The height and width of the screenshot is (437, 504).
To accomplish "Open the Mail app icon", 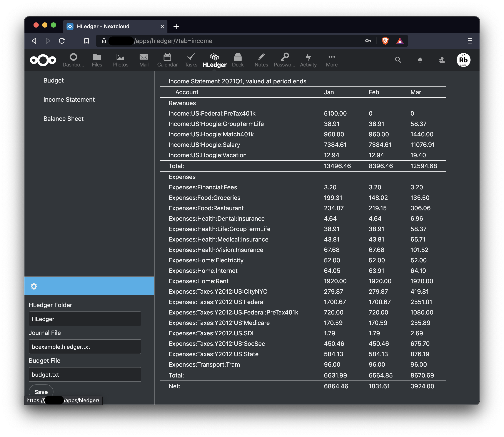I will (x=144, y=60).
